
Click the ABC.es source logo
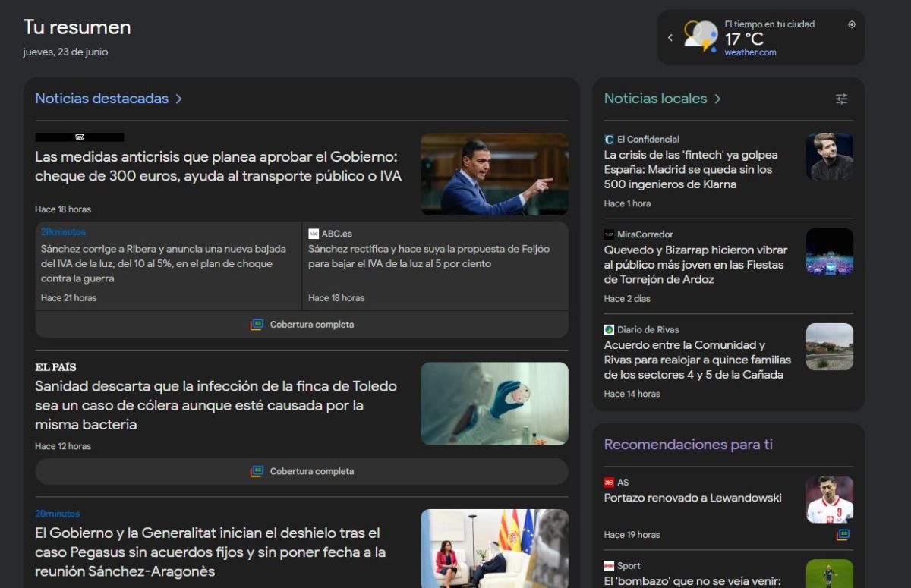[314, 234]
